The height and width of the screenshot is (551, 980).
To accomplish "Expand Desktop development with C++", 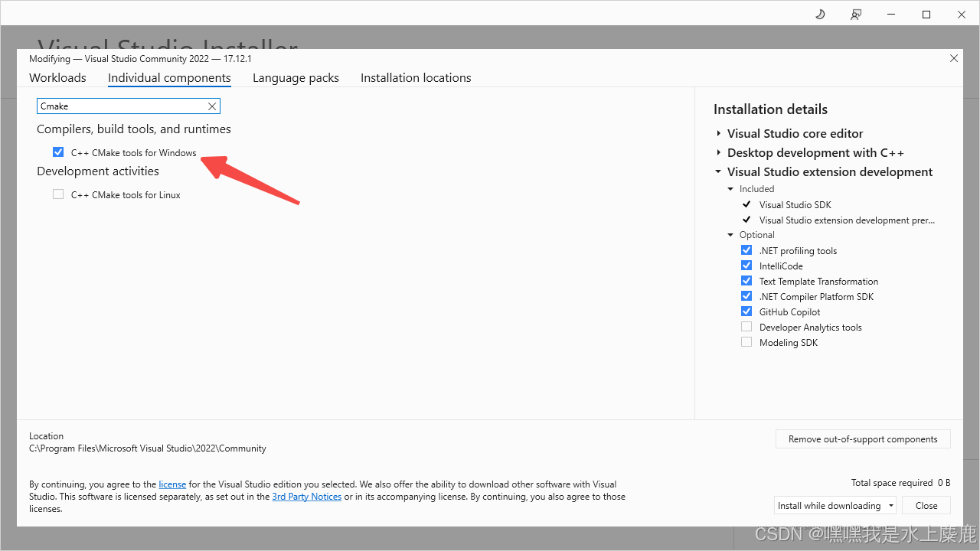I will click(719, 152).
